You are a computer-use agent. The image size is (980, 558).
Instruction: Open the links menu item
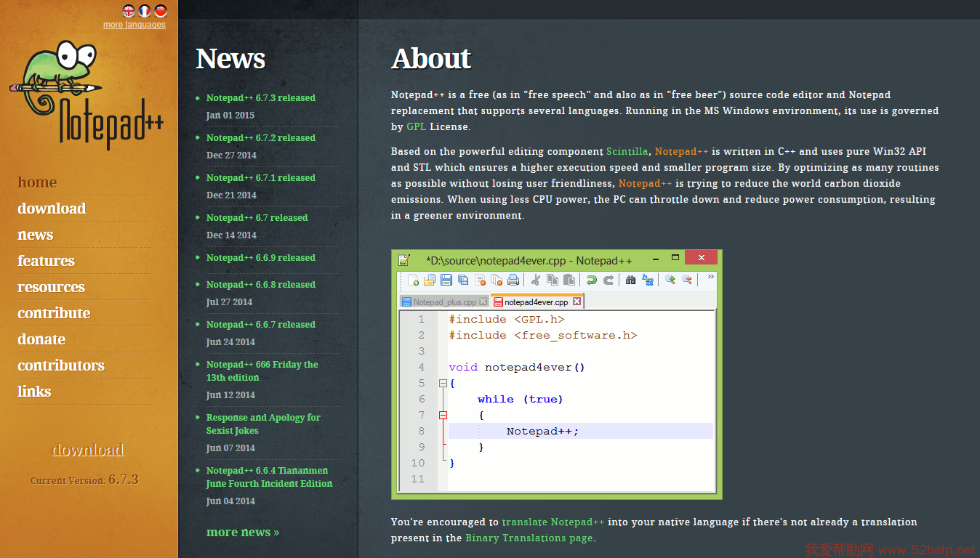34,392
